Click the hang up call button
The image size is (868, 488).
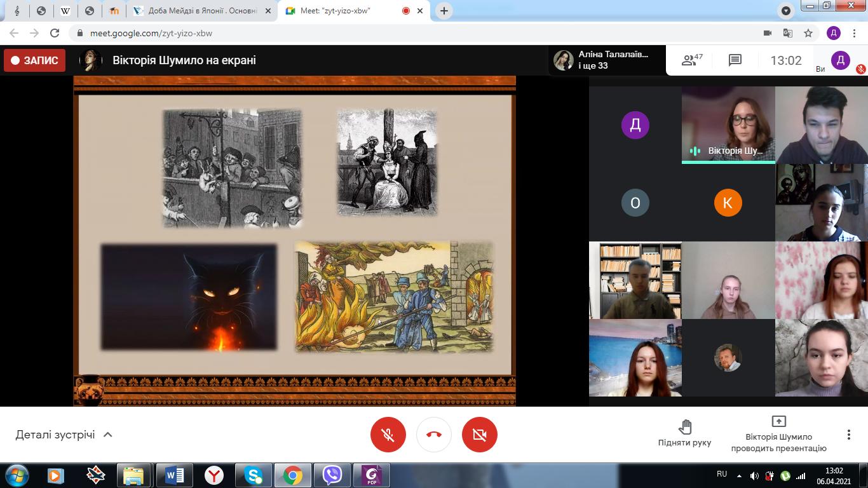tap(434, 435)
